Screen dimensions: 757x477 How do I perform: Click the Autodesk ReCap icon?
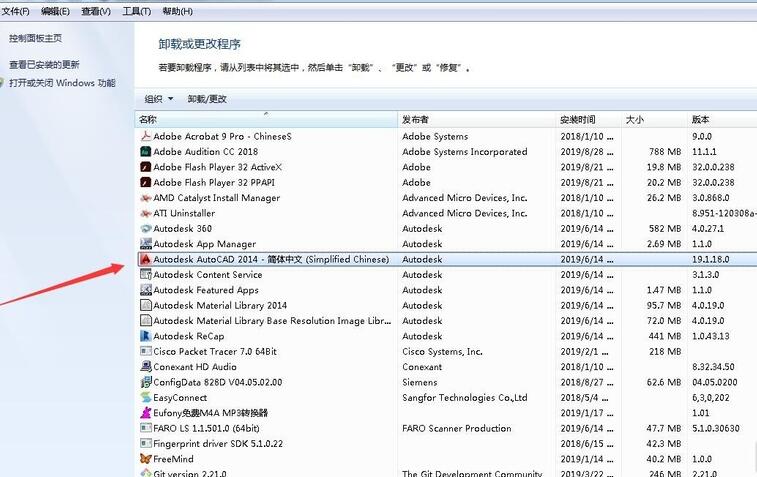tap(145, 336)
